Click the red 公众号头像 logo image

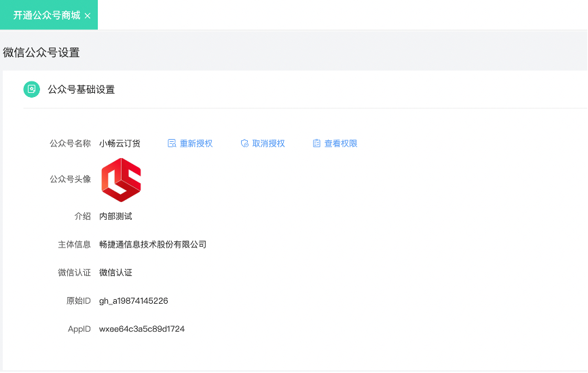pos(121,180)
